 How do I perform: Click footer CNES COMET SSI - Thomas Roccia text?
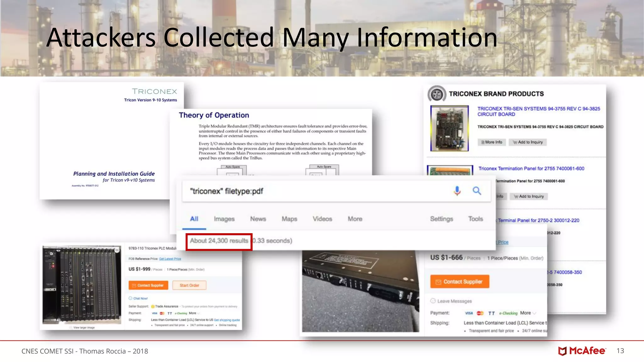pyautogui.click(x=85, y=351)
